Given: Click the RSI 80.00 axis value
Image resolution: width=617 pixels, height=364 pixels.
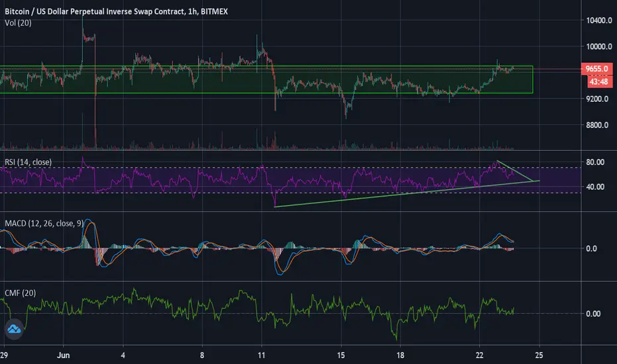Looking at the screenshot, I should click(595, 162).
